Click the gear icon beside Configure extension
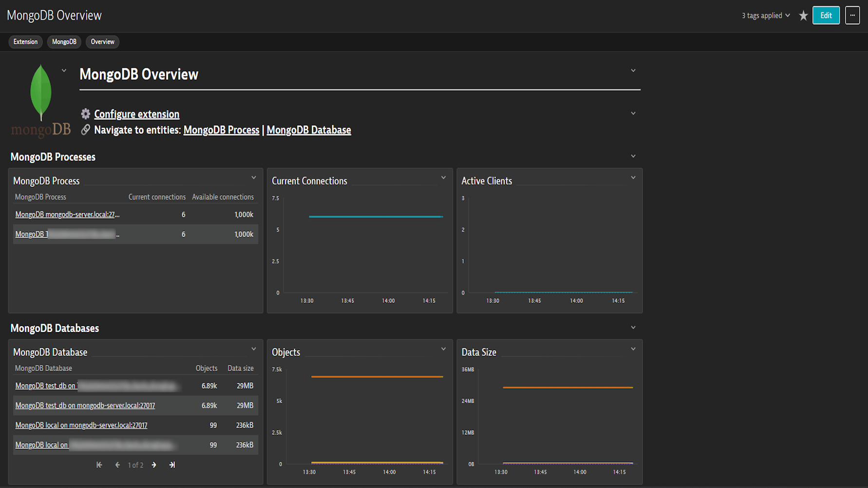The height and width of the screenshot is (488, 868). [86, 114]
